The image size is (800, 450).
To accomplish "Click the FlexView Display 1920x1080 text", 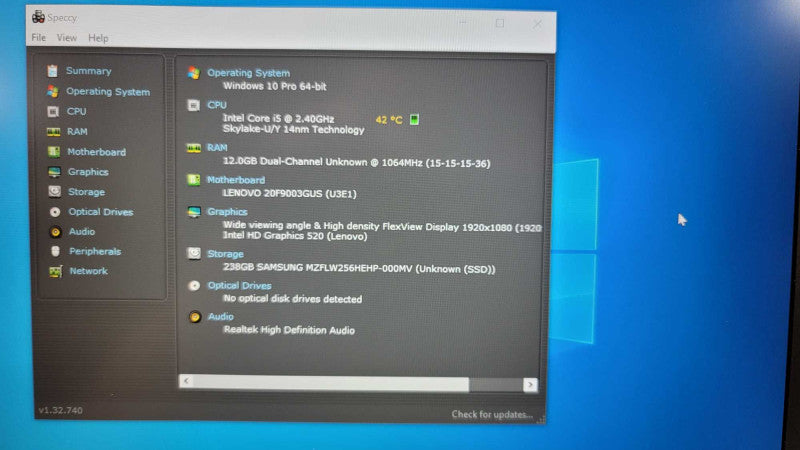I will click(x=382, y=226).
